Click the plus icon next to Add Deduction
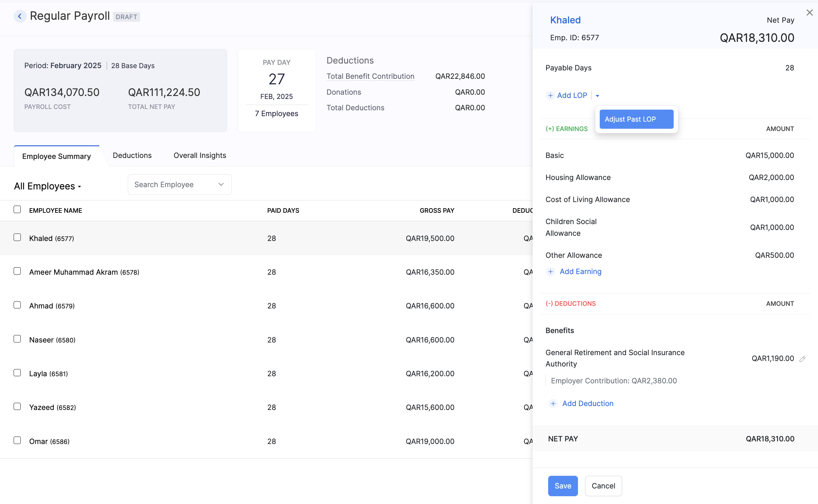The width and height of the screenshot is (818, 504). [x=553, y=403]
